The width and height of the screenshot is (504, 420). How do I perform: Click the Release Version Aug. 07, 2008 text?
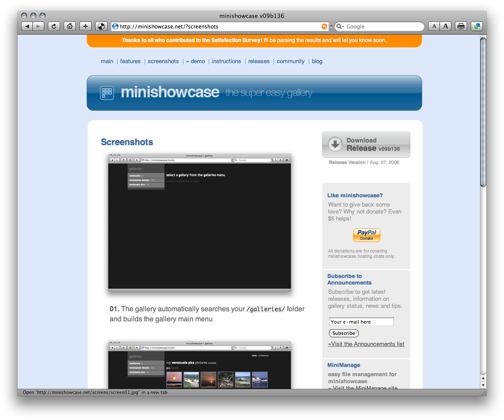[364, 162]
